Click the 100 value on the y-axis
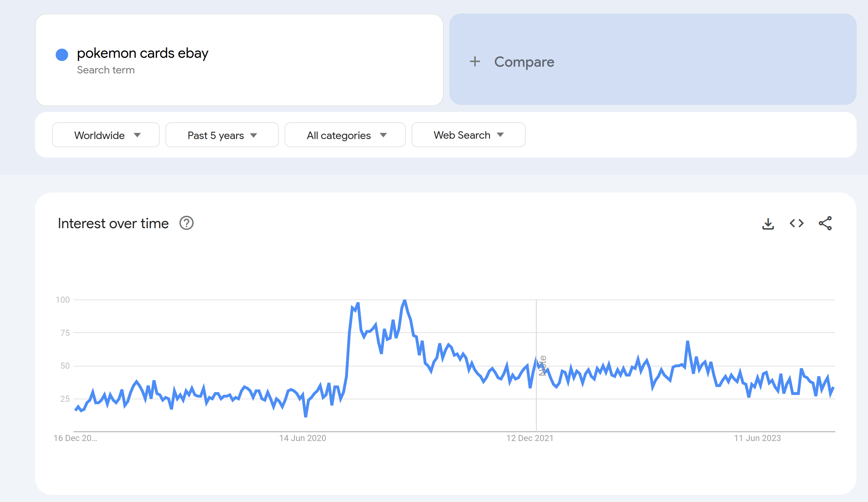This screenshot has height=502, width=868. (63, 300)
